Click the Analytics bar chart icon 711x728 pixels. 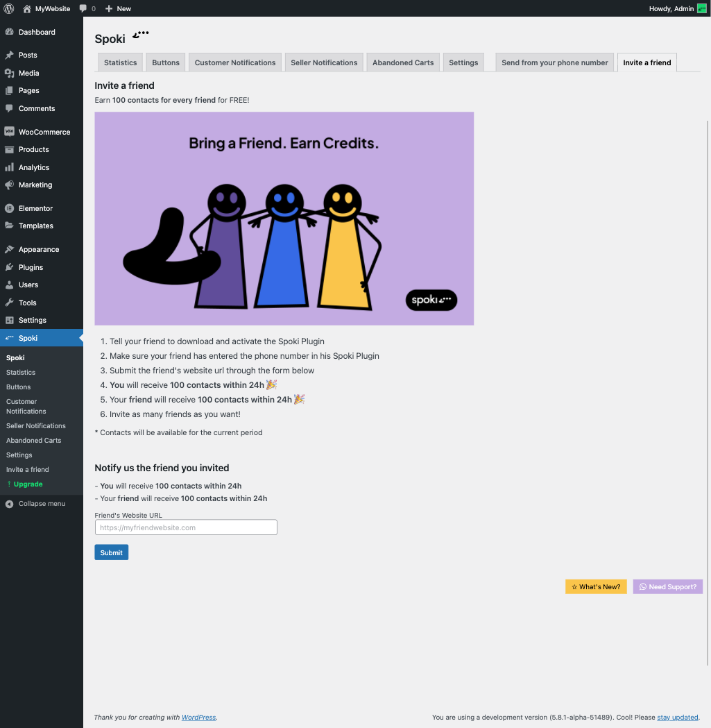pyautogui.click(x=9, y=167)
